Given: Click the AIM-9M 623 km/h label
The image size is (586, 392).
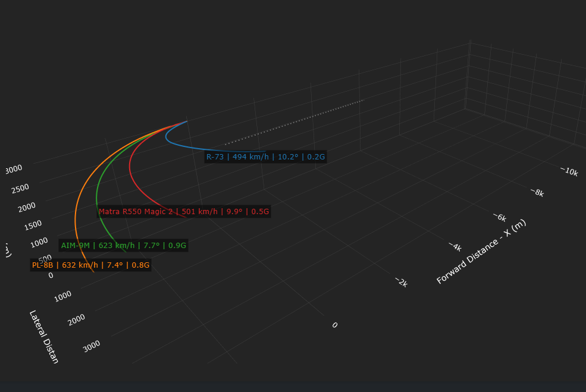Looking at the screenshot, I should pyautogui.click(x=123, y=246).
